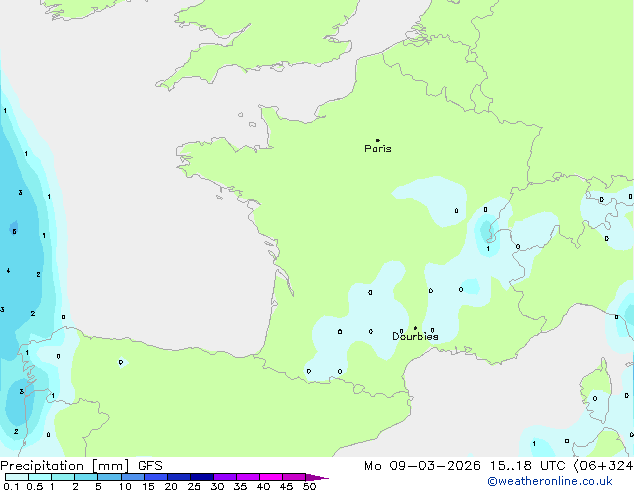
Task: Click the date Mo 09-03-2026
Action: 422,466
